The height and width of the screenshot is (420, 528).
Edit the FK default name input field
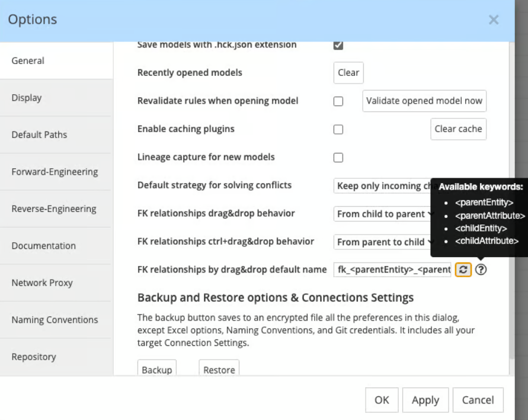391,270
